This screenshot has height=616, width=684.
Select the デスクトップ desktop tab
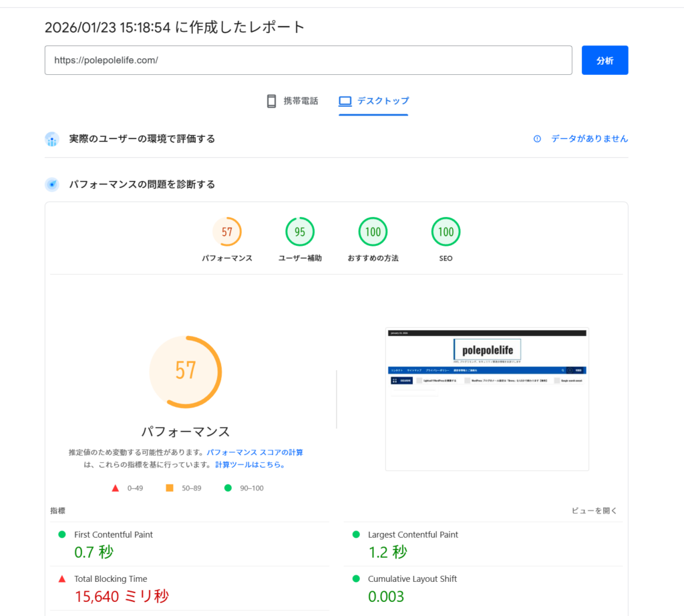[374, 101]
